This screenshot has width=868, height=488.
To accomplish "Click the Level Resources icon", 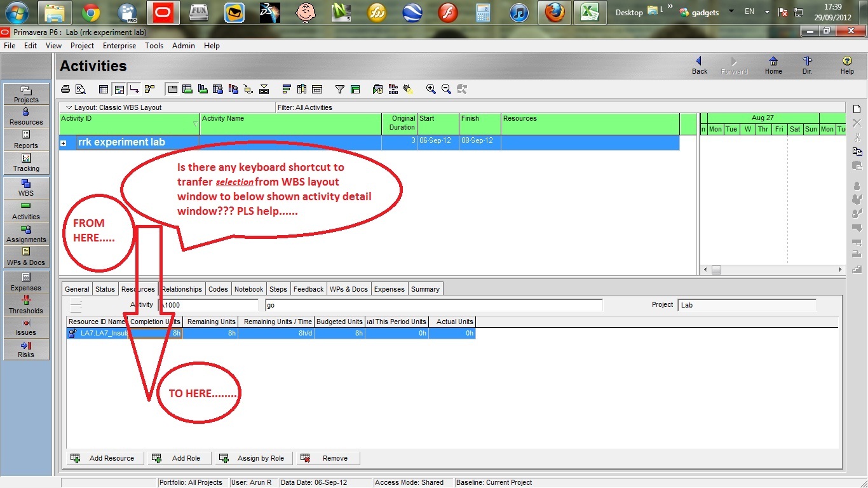I will [x=393, y=89].
